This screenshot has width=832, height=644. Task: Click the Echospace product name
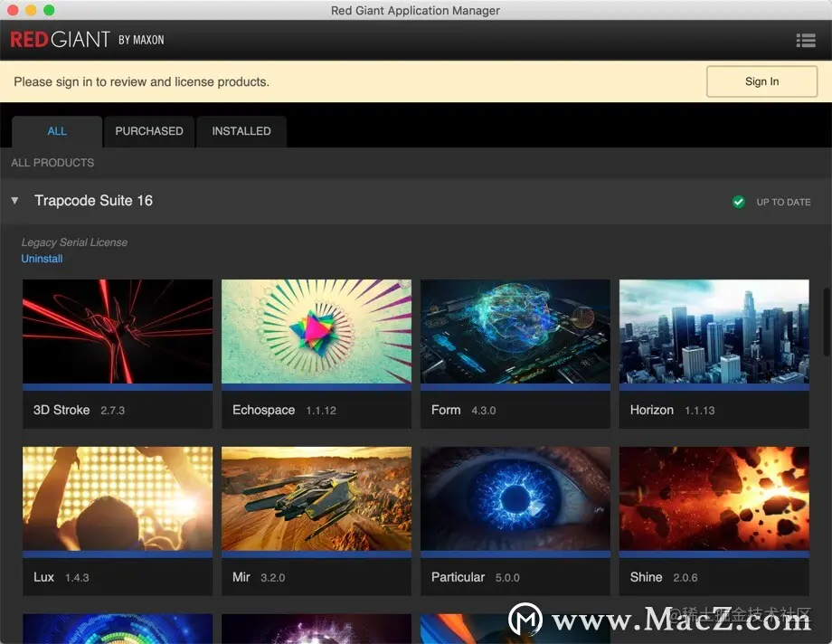264,410
